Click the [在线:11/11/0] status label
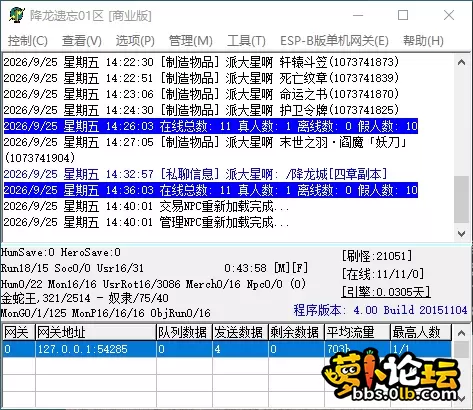This screenshot has width=473, height=410. (383, 274)
